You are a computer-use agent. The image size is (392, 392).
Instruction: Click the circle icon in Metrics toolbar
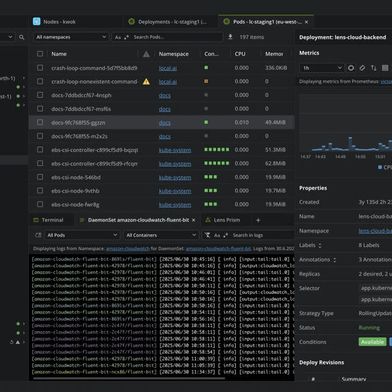pyautogui.click(x=351, y=68)
